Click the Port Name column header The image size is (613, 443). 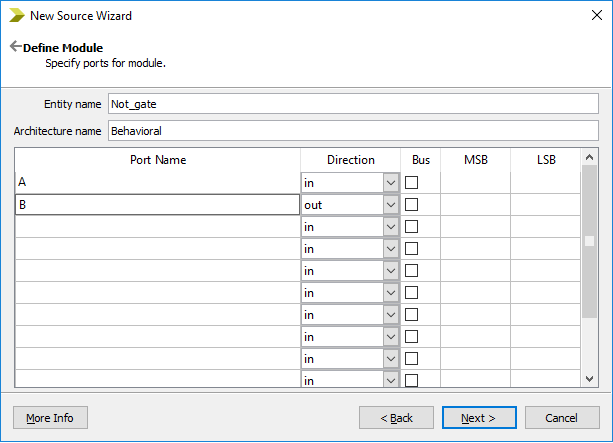click(x=158, y=160)
